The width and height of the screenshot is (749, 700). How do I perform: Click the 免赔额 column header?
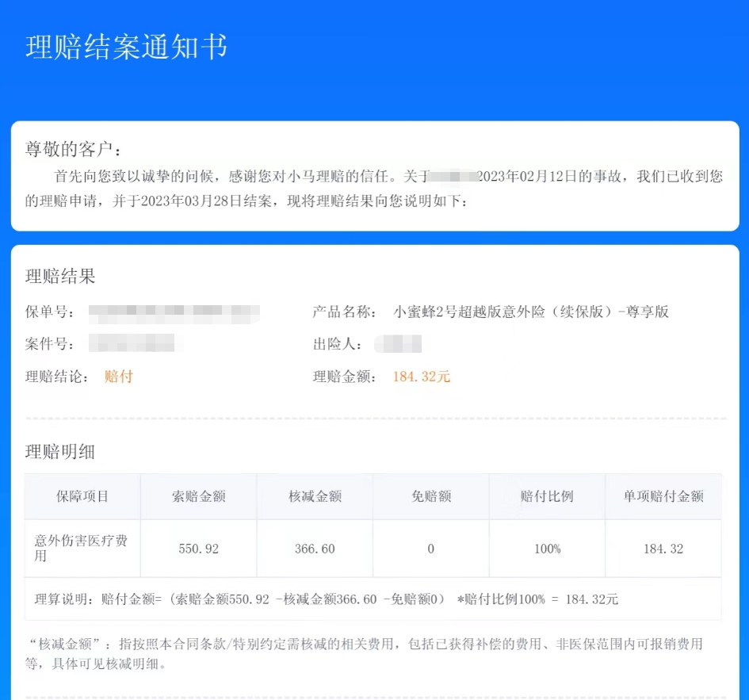(430, 497)
